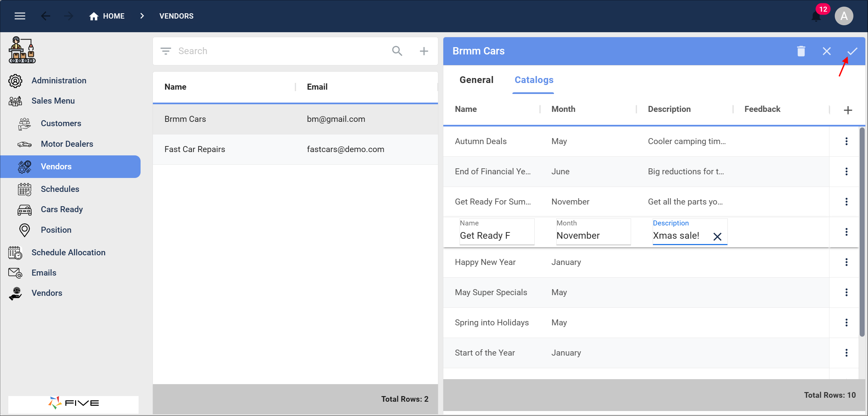This screenshot has width=868, height=416.
Task: Click the Description column header
Action: tap(669, 109)
